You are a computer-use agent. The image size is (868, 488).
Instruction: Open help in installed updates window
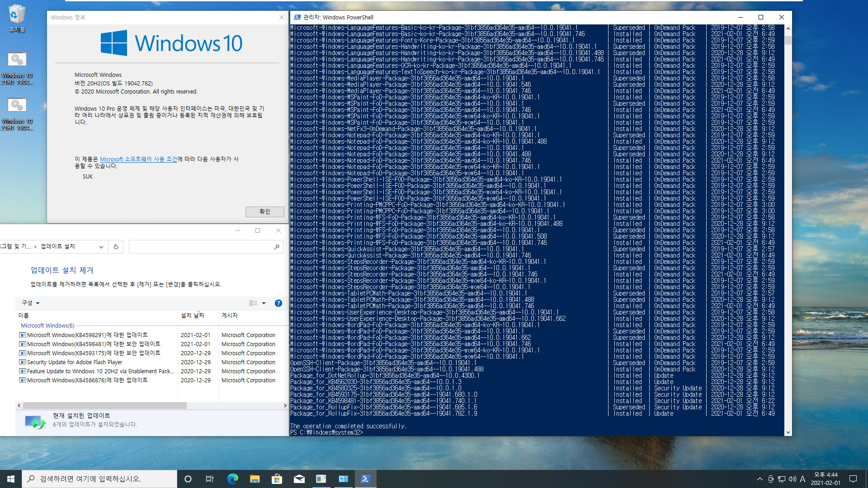278,303
